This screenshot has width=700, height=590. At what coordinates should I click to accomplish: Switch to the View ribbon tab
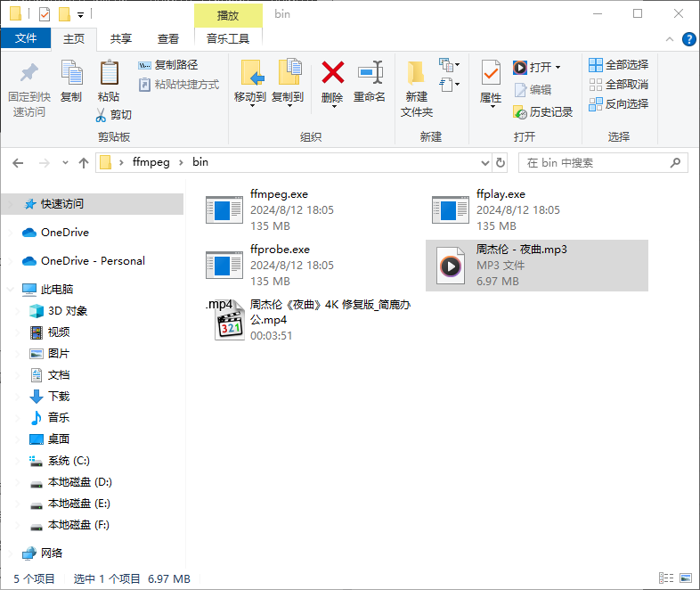coord(168,39)
